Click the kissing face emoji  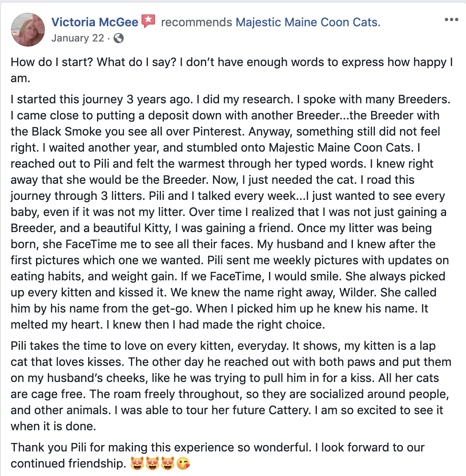pos(183,464)
